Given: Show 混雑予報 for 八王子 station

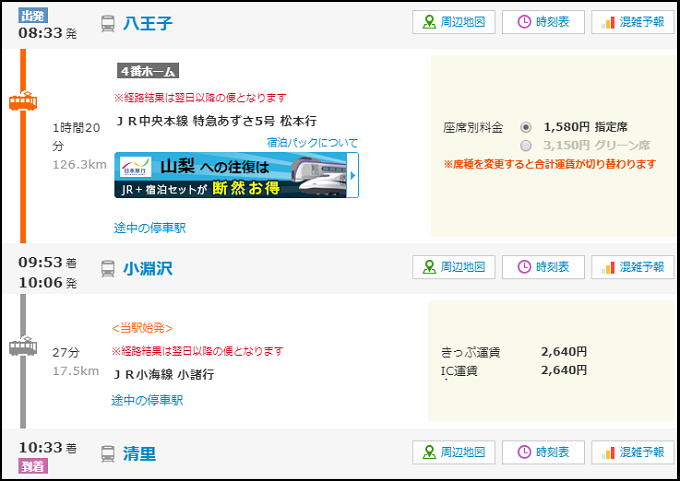Looking at the screenshot, I should (632, 22).
